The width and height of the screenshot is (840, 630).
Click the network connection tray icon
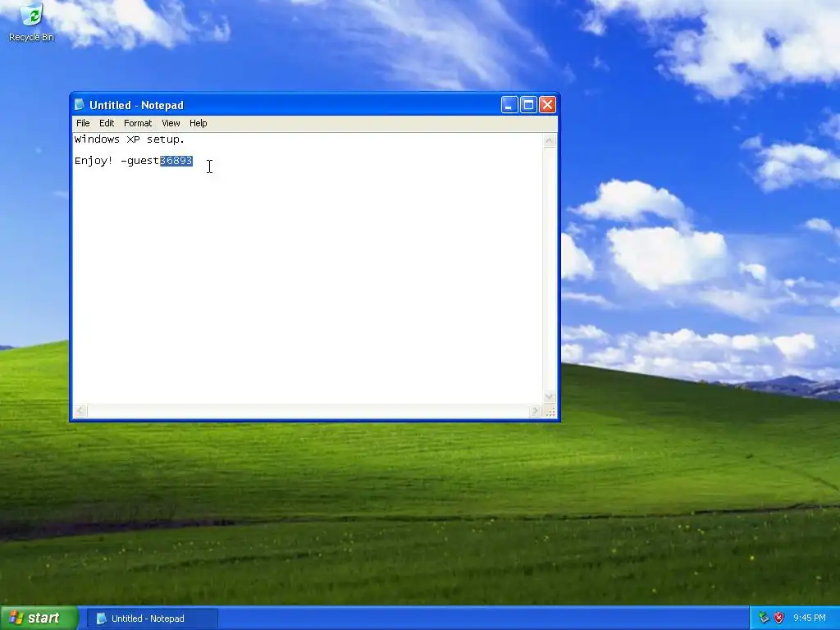tap(764, 618)
